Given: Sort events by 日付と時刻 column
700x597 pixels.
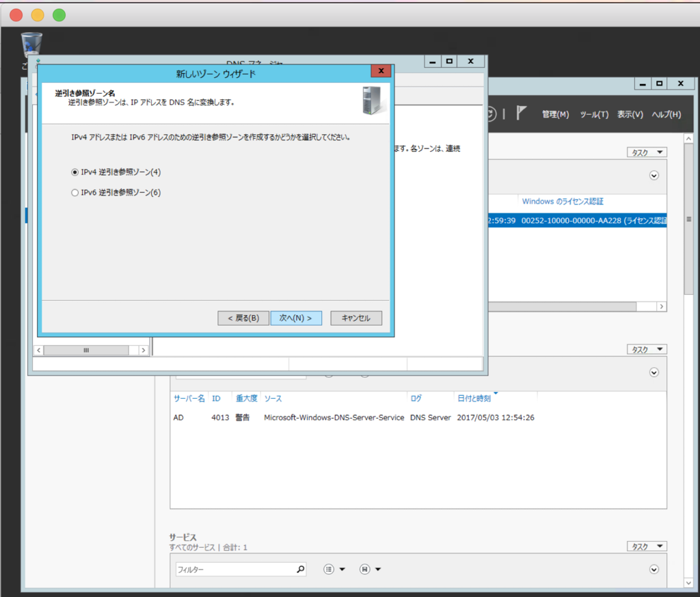Looking at the screenshot, I should tap(474, 398).
